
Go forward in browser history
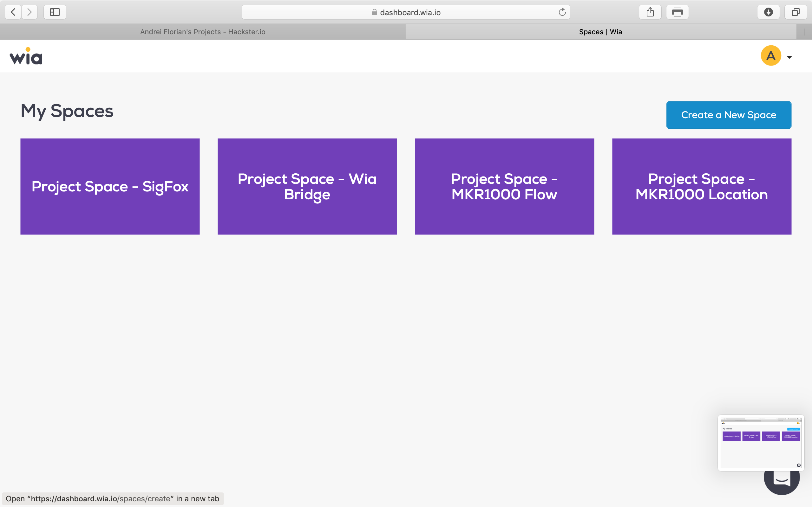click(x=29, y=12)
